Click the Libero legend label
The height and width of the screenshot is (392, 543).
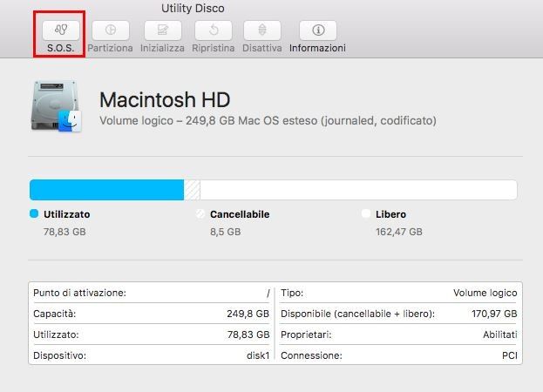tap(391, 214)
